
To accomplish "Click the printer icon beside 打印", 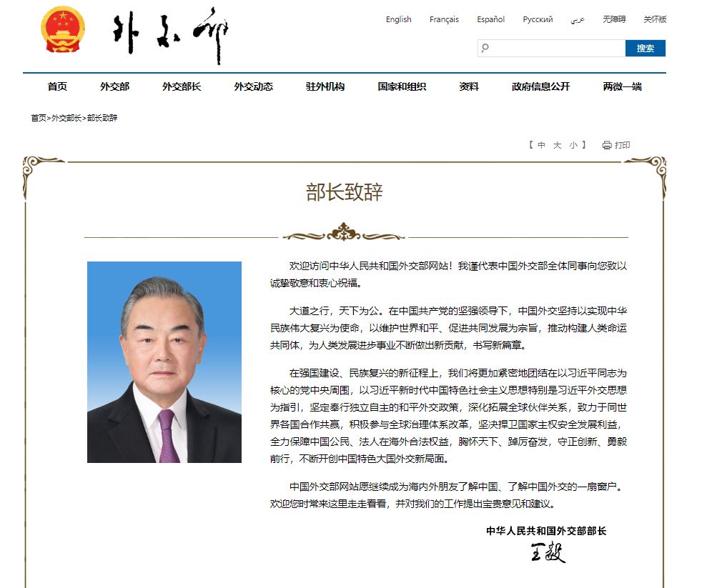I will (x=607, y=145).
